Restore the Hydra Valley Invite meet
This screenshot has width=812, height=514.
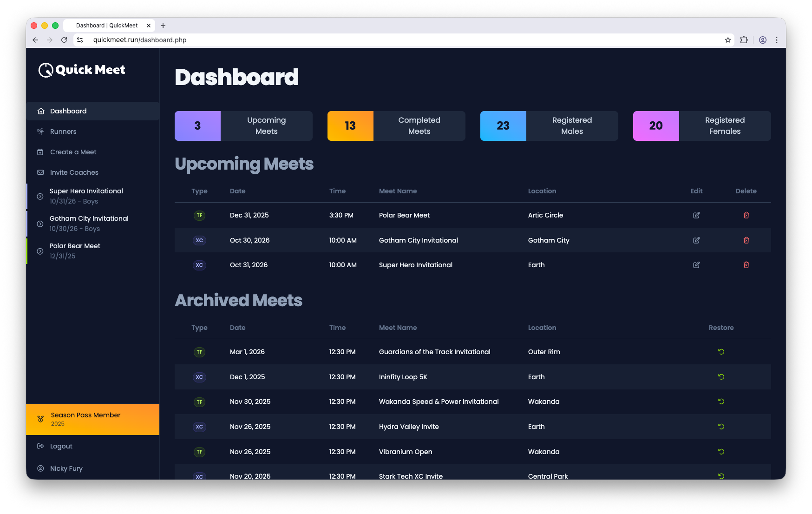point(721,427)
